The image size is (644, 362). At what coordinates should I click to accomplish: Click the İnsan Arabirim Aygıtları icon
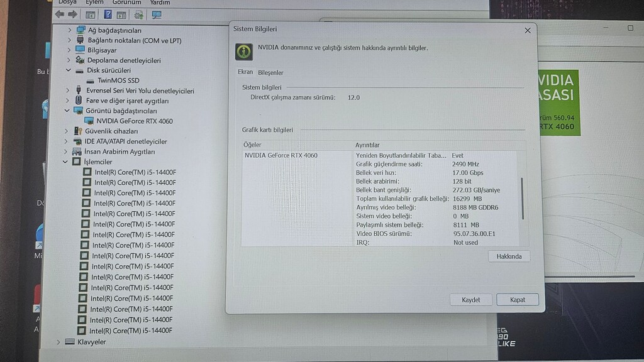(x=77, y=151)
